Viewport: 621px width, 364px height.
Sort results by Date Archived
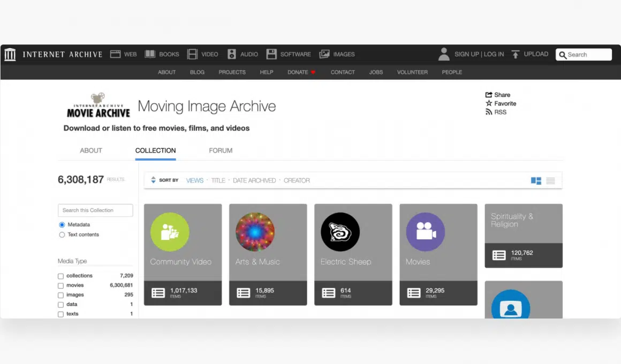tap(254, 180)
